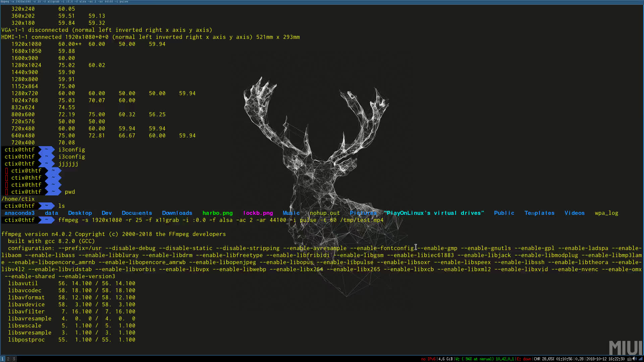The width and height of the screenshot is (644, 362).
Task: Select active workspace 1 button
Action: (3, 359)
